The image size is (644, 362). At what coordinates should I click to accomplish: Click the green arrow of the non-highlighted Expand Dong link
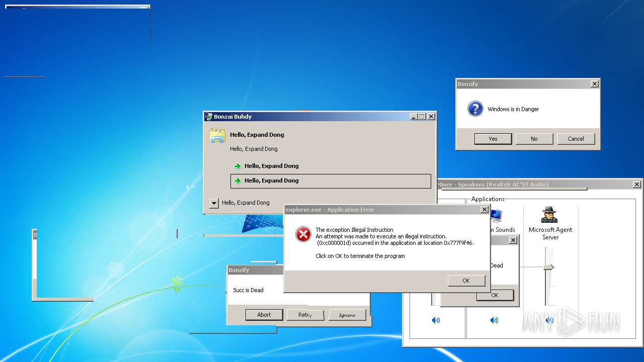tap(237, 166)
